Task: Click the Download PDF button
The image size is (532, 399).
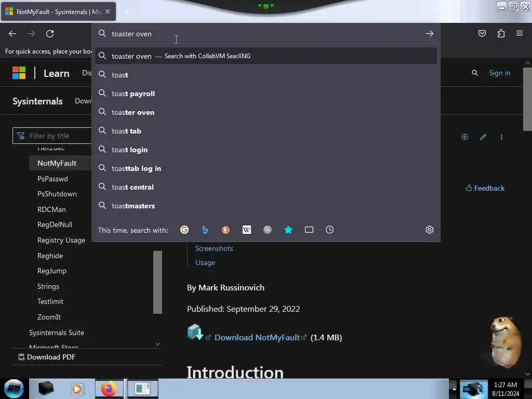Action: 47,357
